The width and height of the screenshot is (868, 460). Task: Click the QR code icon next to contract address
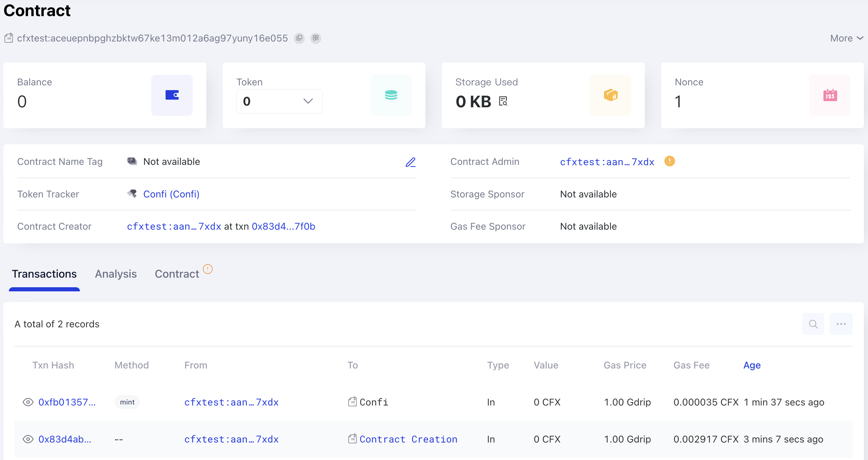[x=316, y=38]
